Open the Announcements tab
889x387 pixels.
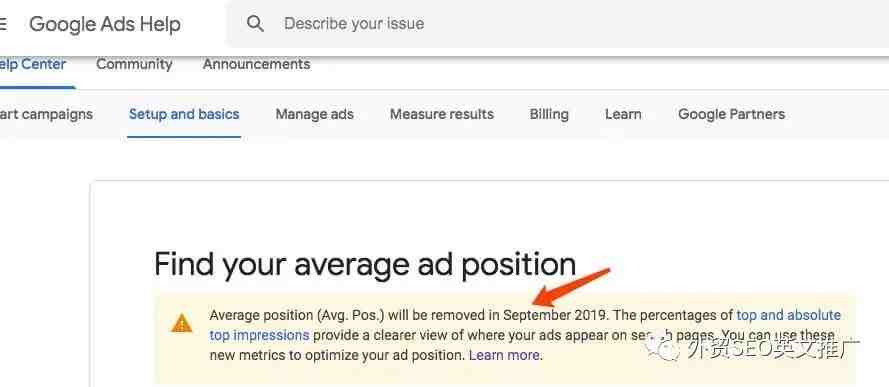tap(256, 64)
